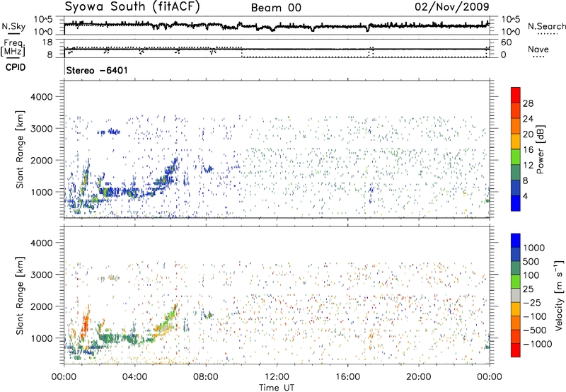Click the "16" Power colorbar tick label

(528, 150)
